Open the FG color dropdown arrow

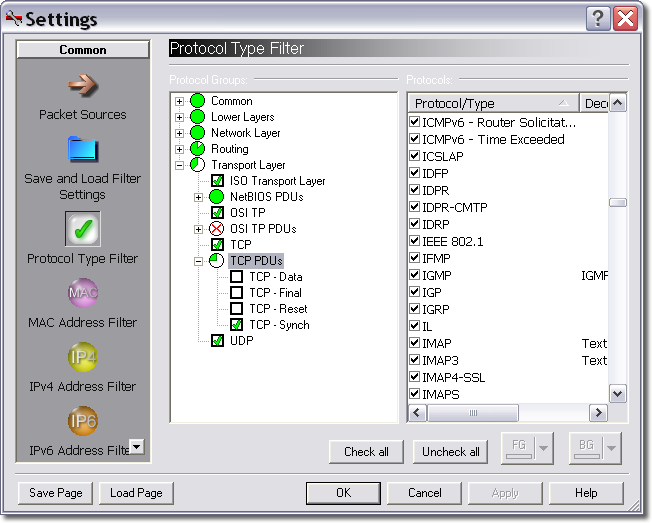(544, 448)
